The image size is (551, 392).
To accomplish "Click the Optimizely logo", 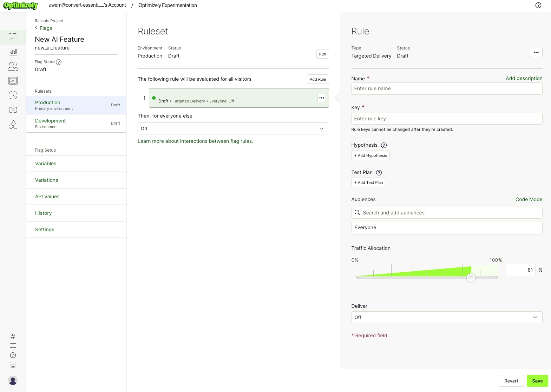I will (20, 5).
